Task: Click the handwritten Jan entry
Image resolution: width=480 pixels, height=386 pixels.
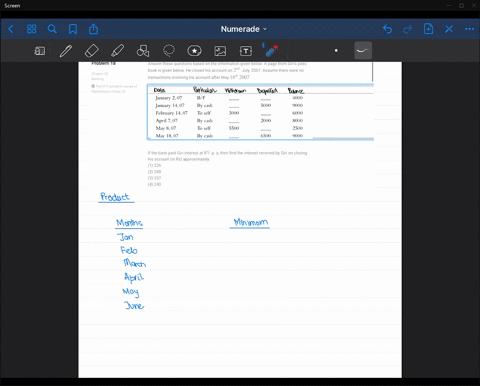Action: [x=126, y=237]
